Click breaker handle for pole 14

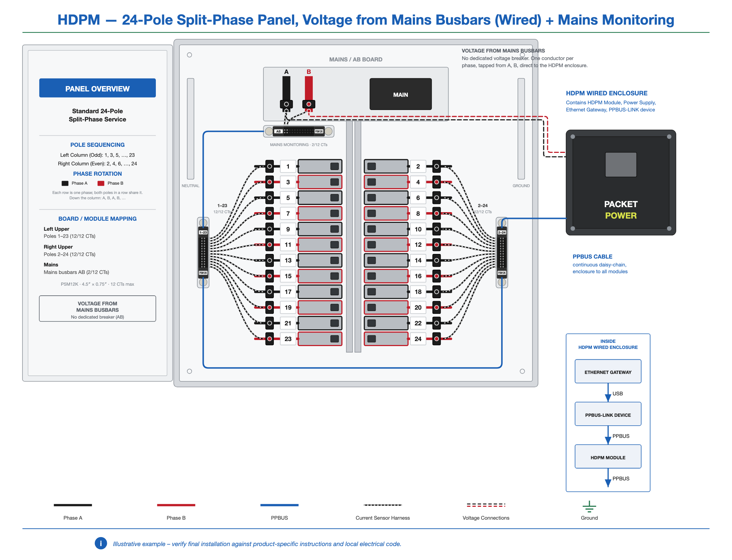372,260
